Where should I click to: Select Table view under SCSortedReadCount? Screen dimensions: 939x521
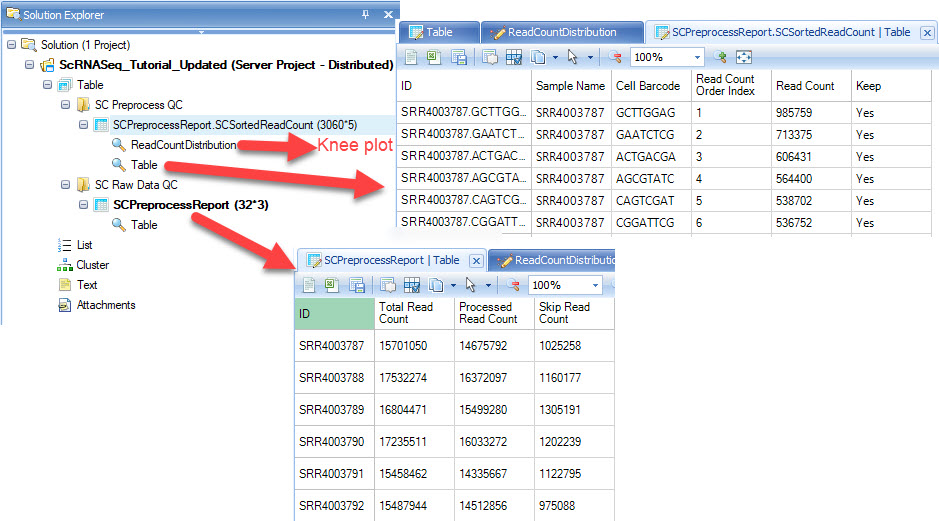click(144, 165)
